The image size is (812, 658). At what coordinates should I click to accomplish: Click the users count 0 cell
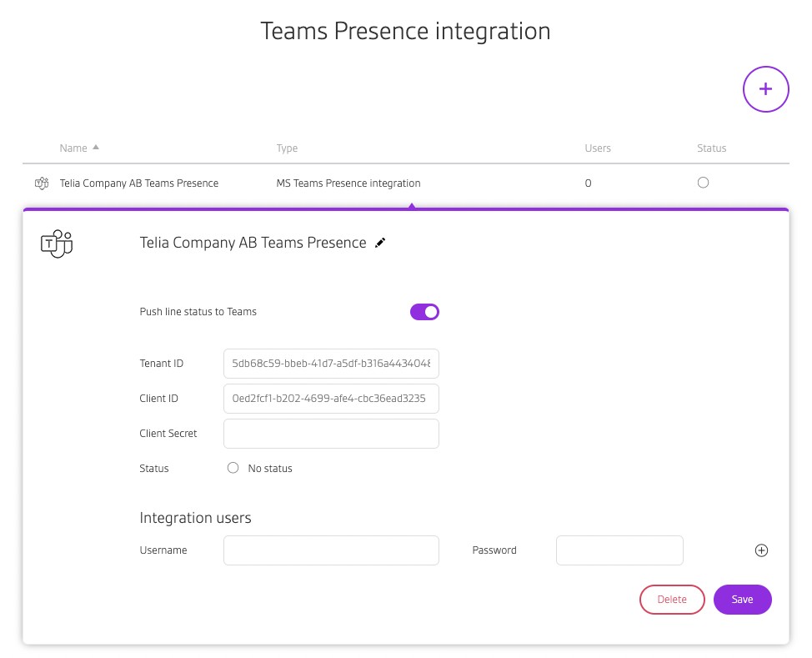(588, 183)
